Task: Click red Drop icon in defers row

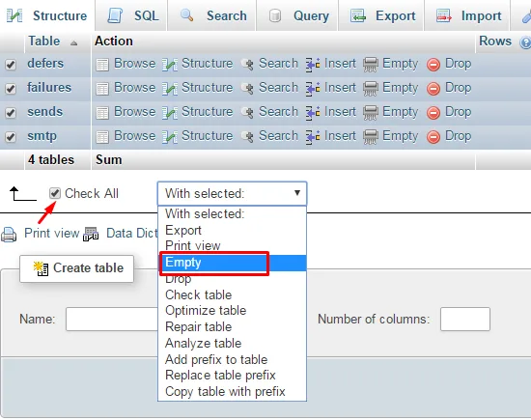Action: pyautogui.click(x=433, y=65)
